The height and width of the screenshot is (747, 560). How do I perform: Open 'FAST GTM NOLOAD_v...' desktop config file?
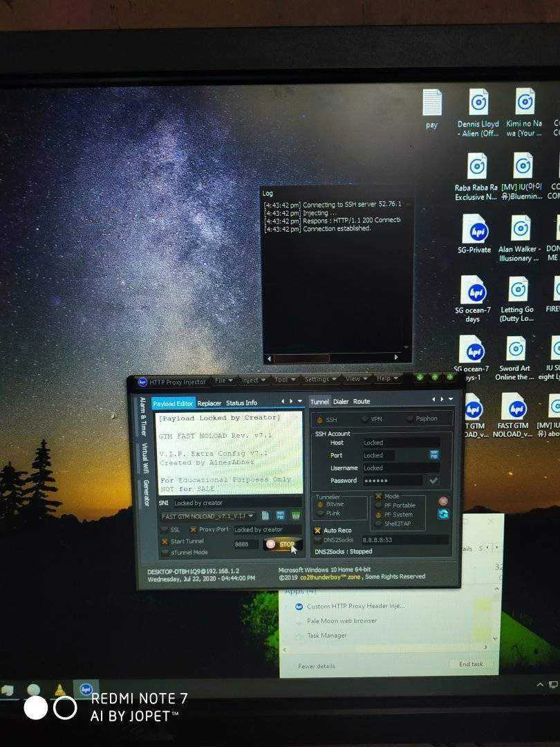pyautogui.click(x=513, y=415)
